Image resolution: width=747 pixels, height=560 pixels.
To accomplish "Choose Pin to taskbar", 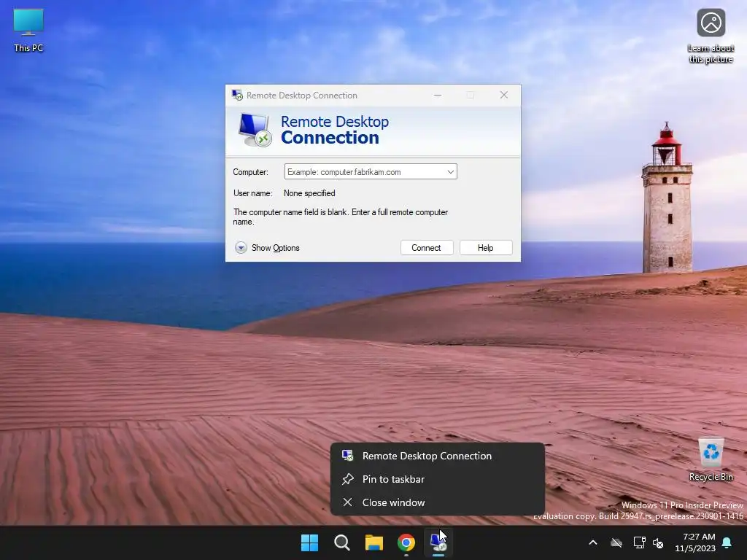I will 438,479.
